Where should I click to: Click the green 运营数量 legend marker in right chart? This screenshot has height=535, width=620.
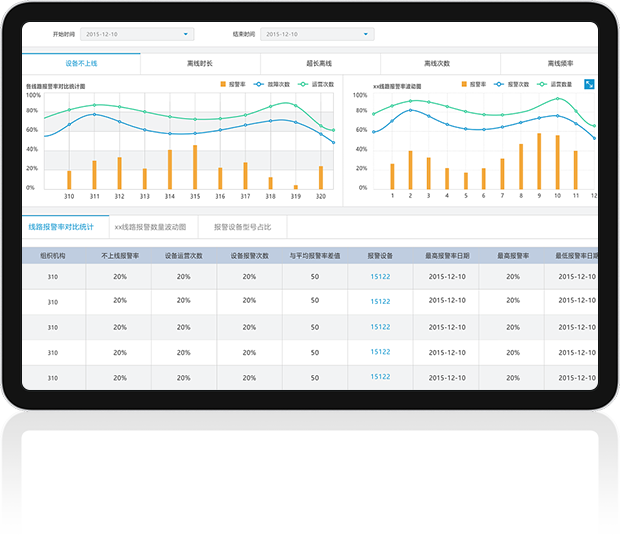(543, 85)
